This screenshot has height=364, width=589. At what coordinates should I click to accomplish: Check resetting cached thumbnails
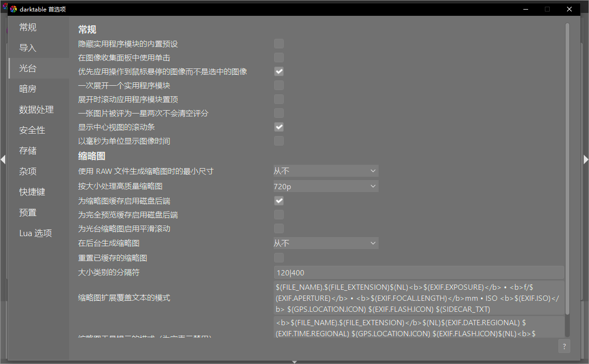click(278, 257)
